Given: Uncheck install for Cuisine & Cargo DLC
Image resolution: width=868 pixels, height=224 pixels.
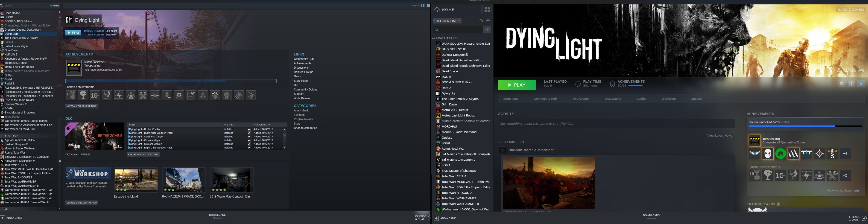Looking at the screenshot, I should click(x=249, y=137).
